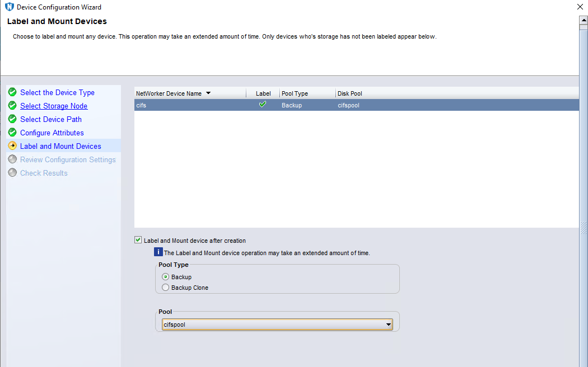This screenshot has height=367, width=588.
Task: Click the Label column header
Action: [x=263, y=93]
